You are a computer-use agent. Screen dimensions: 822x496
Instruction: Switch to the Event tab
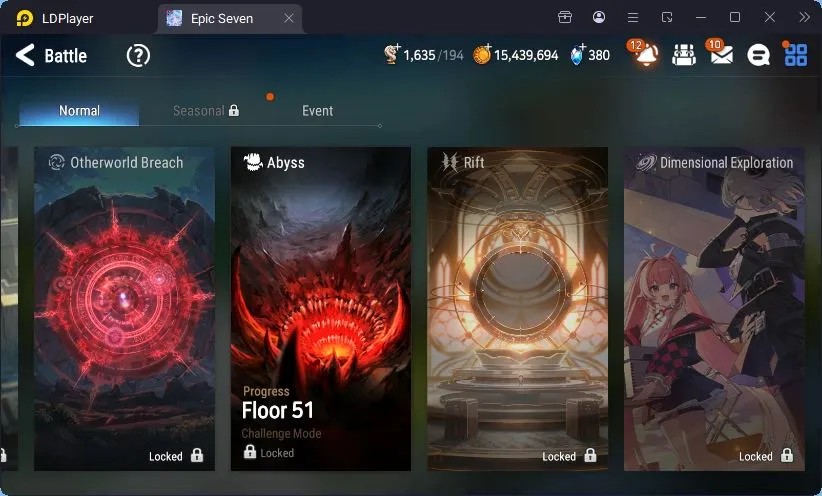point(317,111)
